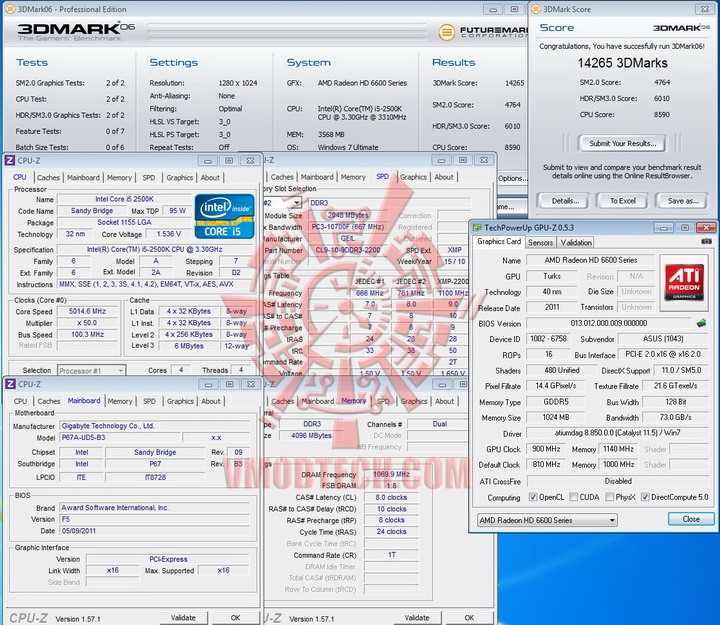This screenshot has width=720, height=625.
Task: Toggle the OpenCL checkbox in GPU-Z
Action: click(533, 497)
